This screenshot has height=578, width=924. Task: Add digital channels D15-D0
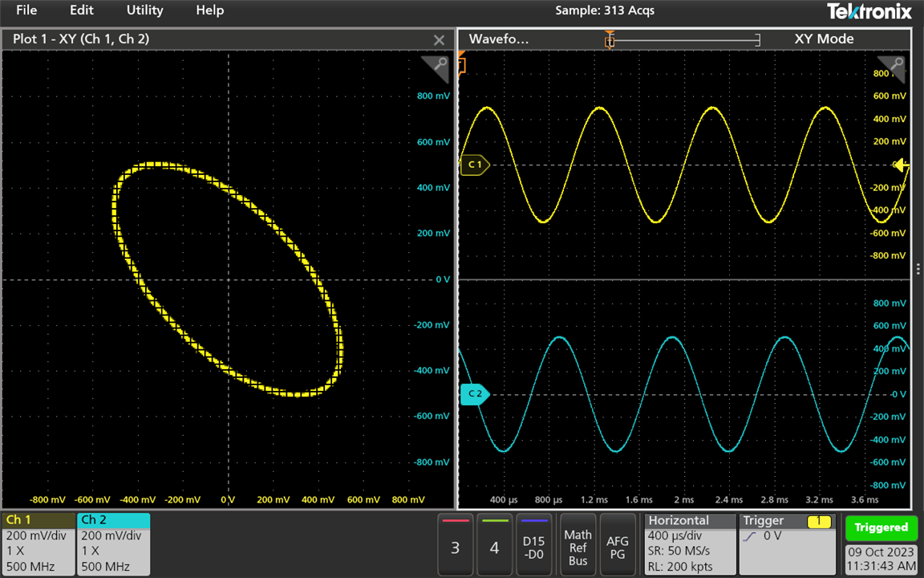tap(534, 543)
